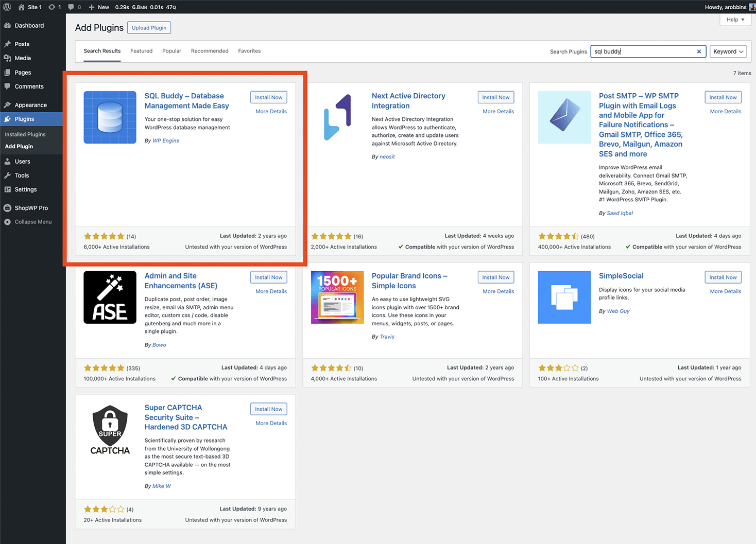Click the ASE plugin logo
The image size is (756, 544).
tap(110, 297)
